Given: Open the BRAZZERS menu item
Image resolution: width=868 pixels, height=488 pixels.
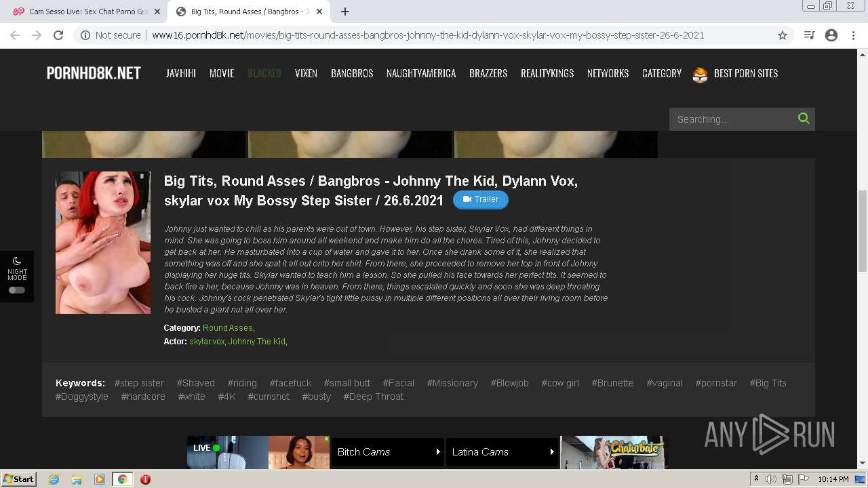Looking at the screenshot, I should 488,73.
